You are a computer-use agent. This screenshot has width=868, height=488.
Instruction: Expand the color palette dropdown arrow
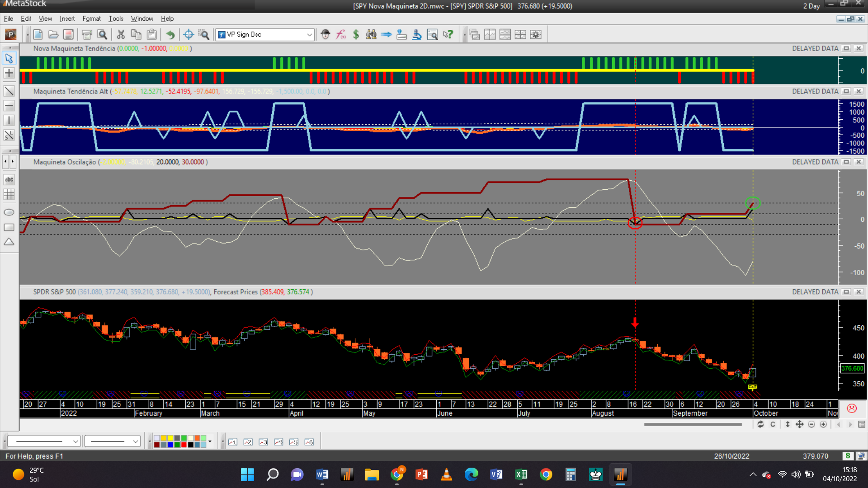210,441
